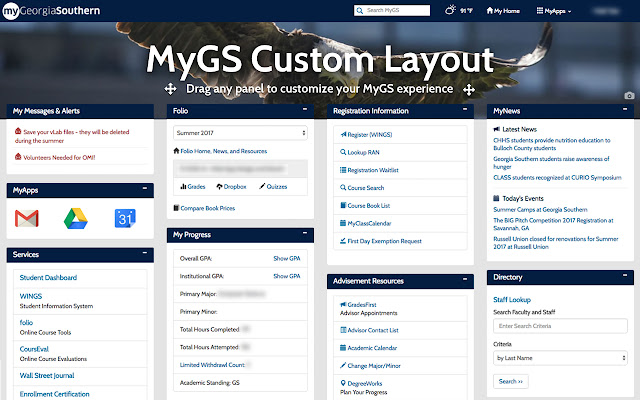The height and width of the screenshot is (400, 640).
Task: Collapse the Directory panel
Action: point(625,276)
